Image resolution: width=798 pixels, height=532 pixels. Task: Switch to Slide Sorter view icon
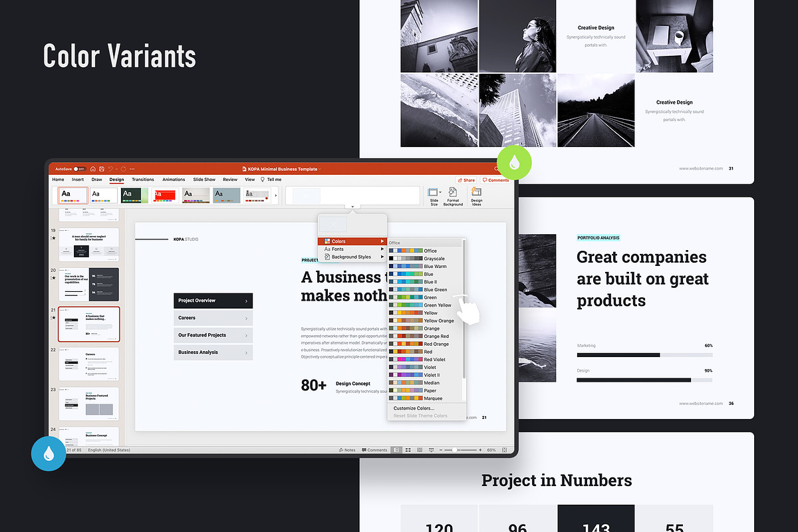(408, 450)
